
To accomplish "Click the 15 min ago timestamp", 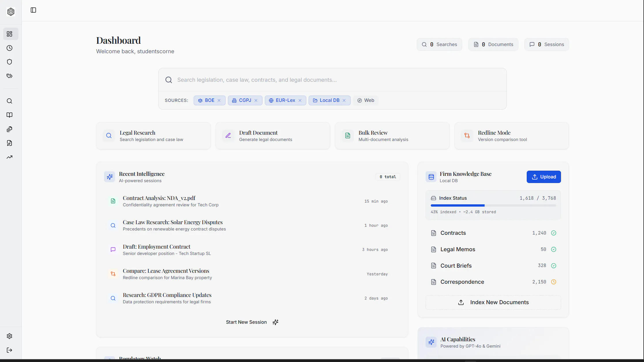I will coord(376,201).
